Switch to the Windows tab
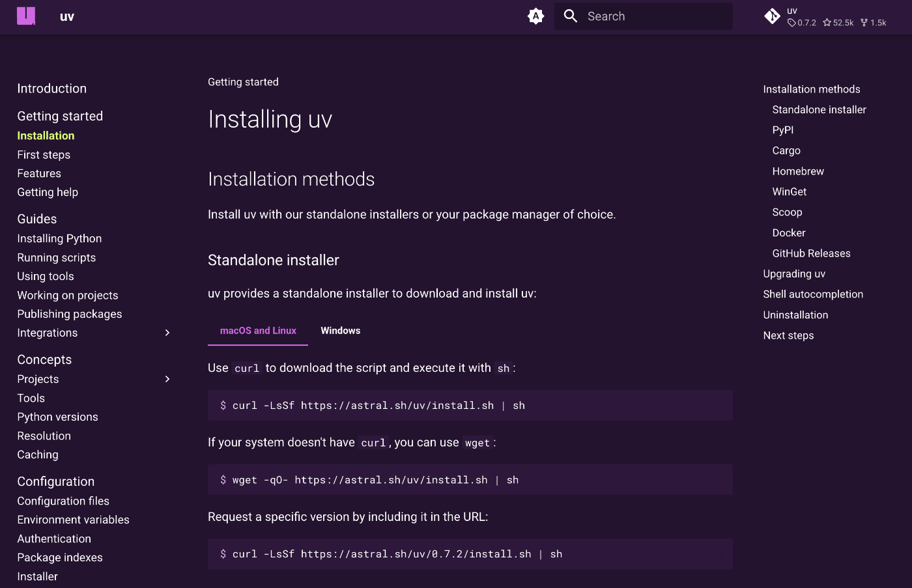 340,331
